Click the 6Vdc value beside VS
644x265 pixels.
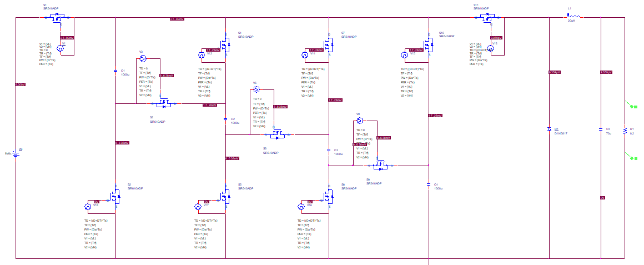tap(8, 153)
